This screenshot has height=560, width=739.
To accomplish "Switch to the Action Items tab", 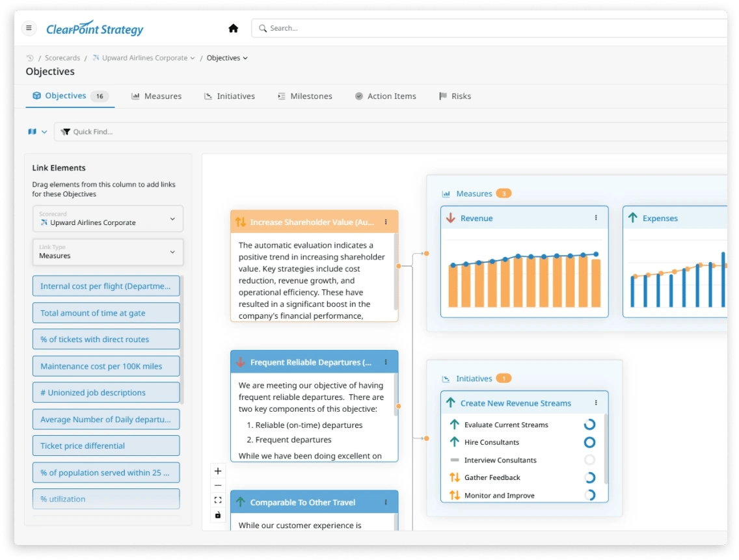I will point(386,96).
